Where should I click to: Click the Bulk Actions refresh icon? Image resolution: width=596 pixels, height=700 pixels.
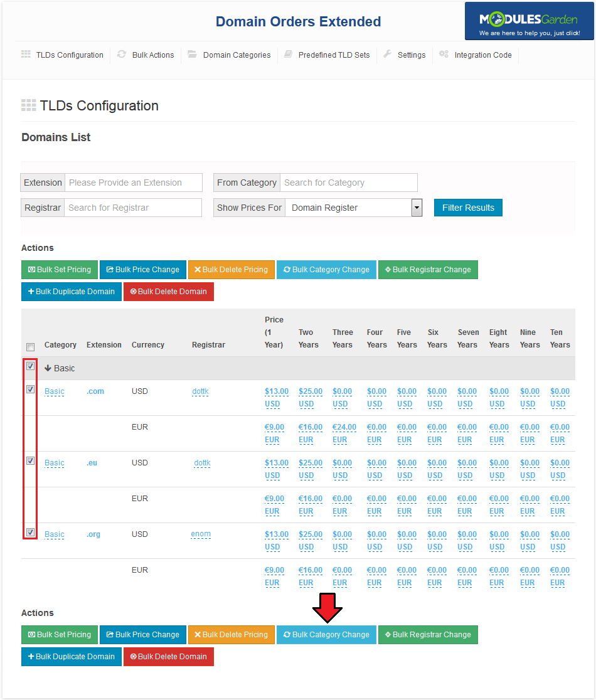pyautogui.click(x=122, y=55)
